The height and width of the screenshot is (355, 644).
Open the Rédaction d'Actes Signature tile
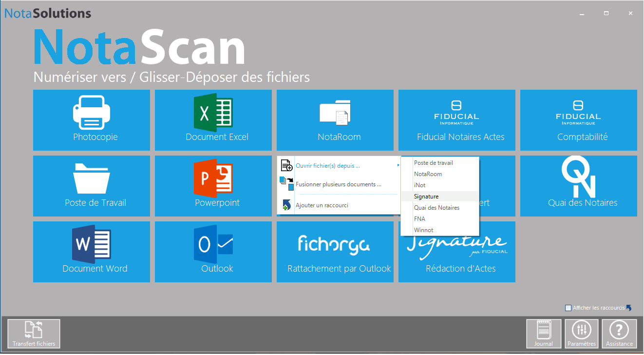[x=457, y=258]
